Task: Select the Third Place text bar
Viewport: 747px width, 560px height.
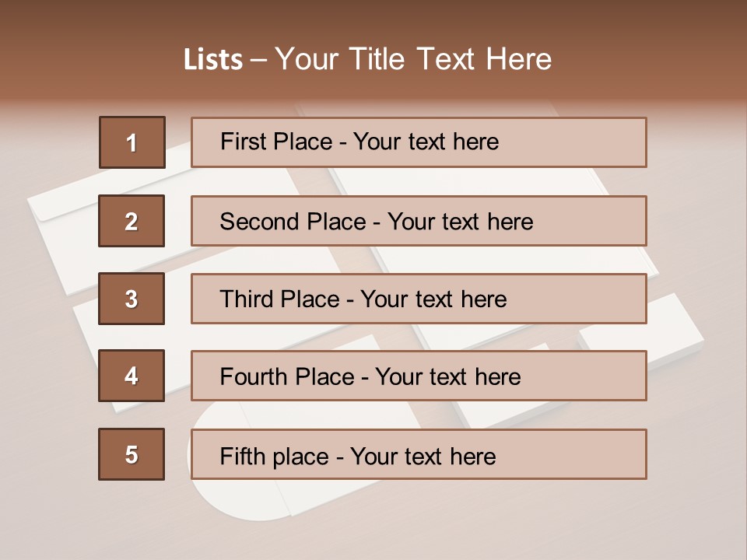Action: coord(419,299)
